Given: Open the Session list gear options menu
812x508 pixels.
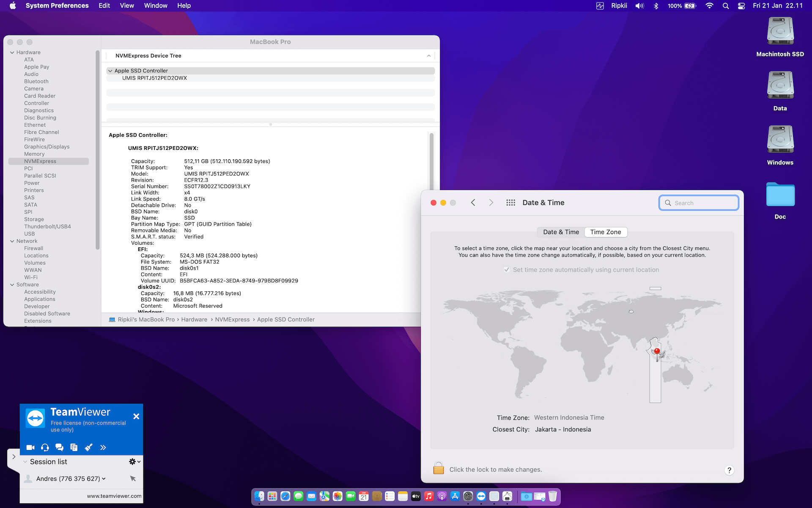Looking at the screenshot, I should point(134,461).
